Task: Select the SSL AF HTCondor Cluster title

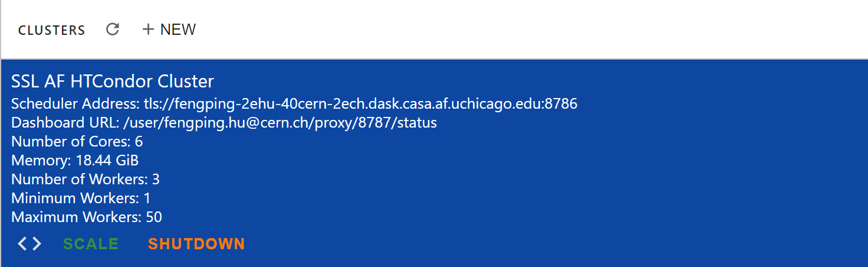Action: tap(113, 82)
